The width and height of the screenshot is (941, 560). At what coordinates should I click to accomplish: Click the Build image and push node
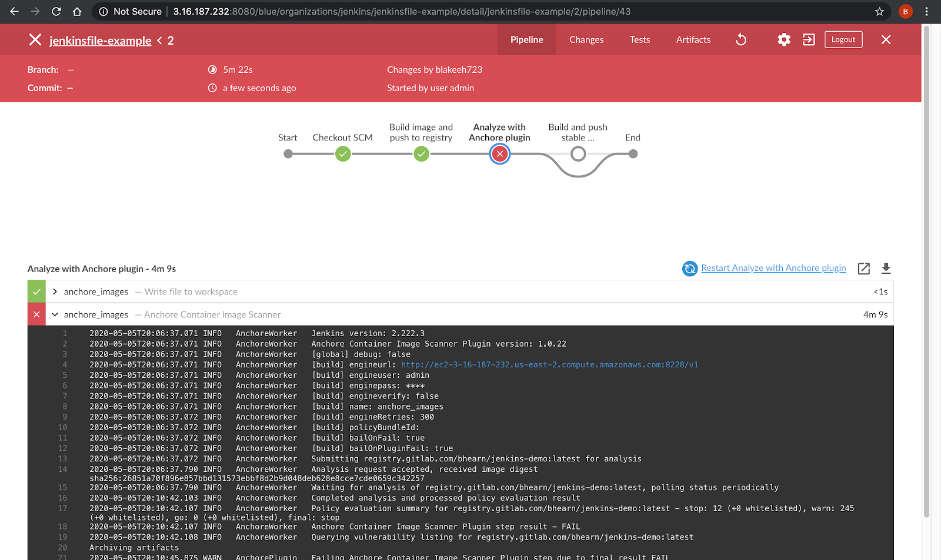[421, 153]
